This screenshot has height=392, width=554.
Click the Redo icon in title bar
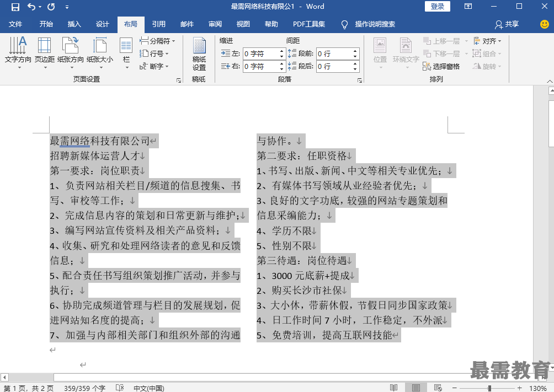51,7
